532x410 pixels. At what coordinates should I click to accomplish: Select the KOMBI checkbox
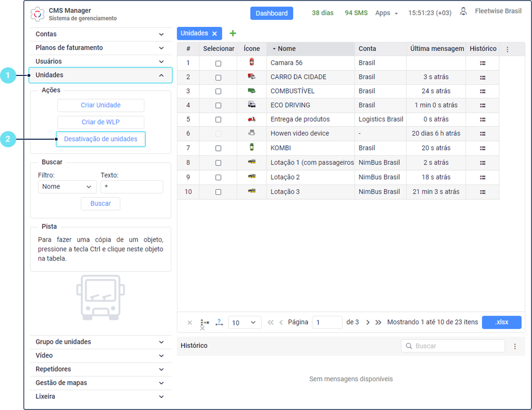(218, 148)
